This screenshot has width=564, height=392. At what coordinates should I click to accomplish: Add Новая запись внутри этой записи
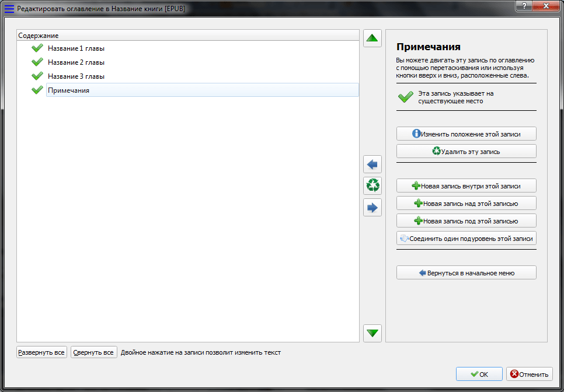point(466,186)
